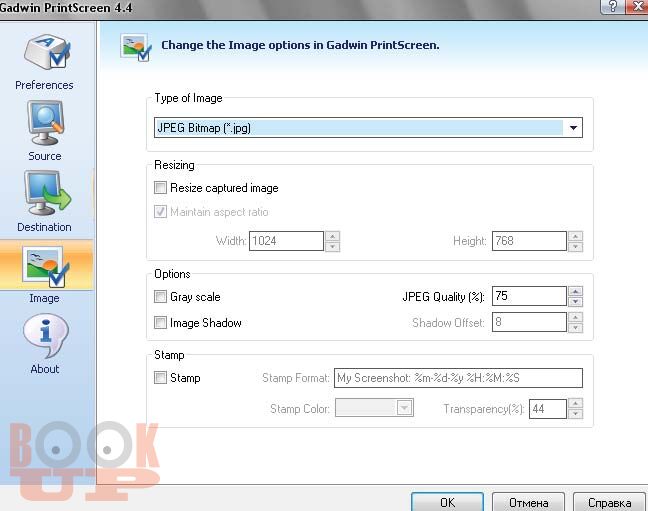Increase Width spinner up arrow

333,236
